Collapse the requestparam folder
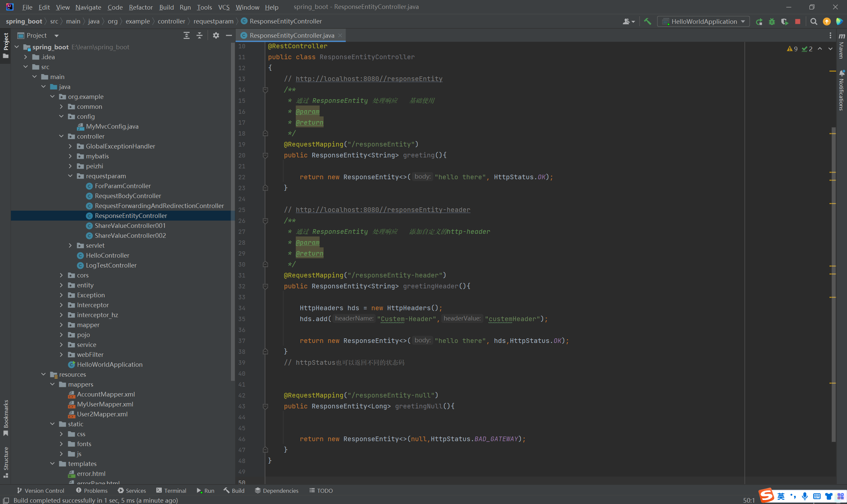This screenshot has height=504, width=847. pyautogui.click(x=70, y=176)
